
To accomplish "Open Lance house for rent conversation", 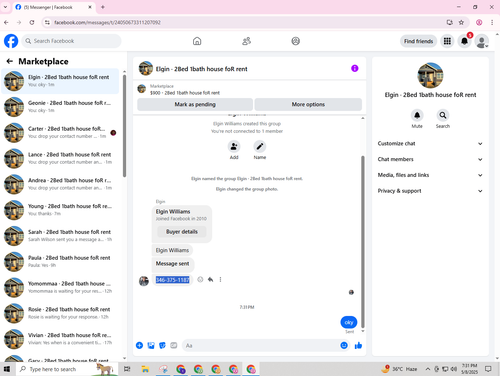I will pos(60,158).
